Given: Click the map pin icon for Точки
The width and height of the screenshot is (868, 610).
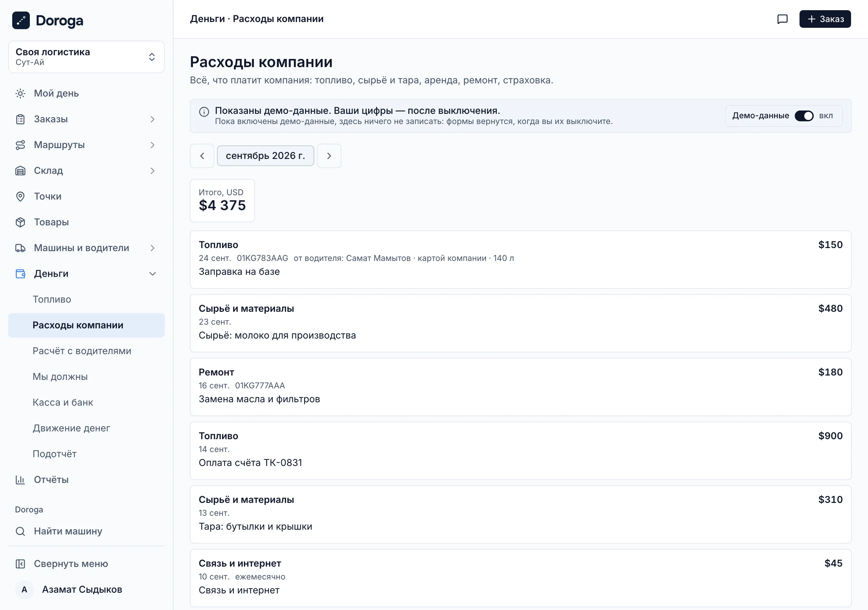Looking at the screenshot, I should [x=20, y=196].
